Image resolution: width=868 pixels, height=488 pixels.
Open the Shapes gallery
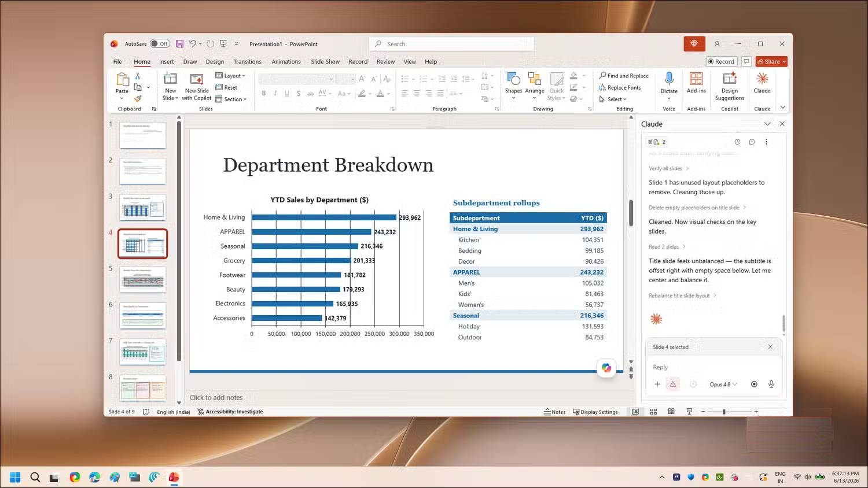point(513,86)
